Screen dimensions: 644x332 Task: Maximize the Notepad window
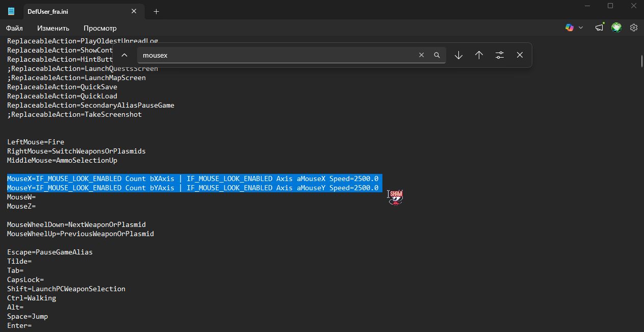pos(610,6)
